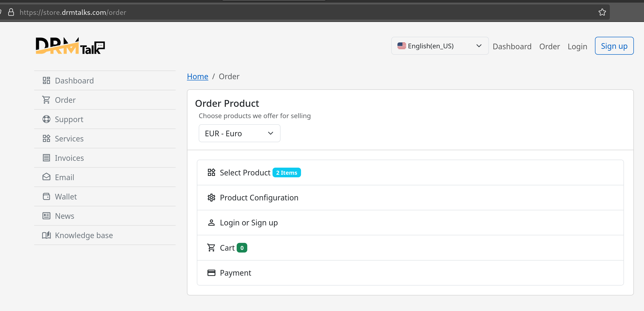Screen dimensions: 644x311
Task: Expand the Login or Sign up step
Action: click(248, 223)
